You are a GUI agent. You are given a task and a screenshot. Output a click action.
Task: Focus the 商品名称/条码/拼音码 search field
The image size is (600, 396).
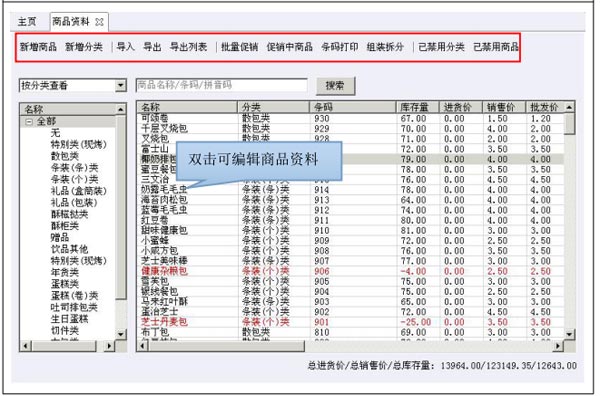222,85
